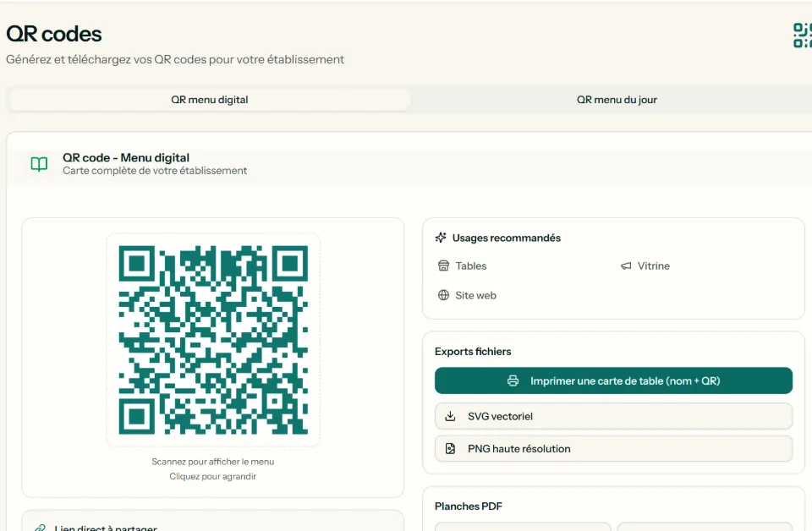Image resolution: width=812 pixels, height=531 pixels.
Task: Download the SVG vectoriel export
Action: click(614, 416)
